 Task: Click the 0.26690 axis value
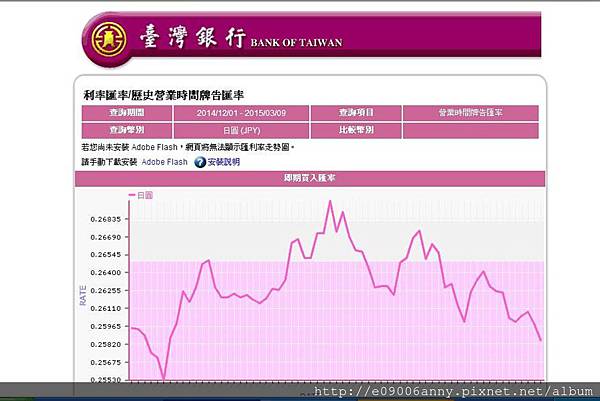pyautogui.click(x=106, y=237)
